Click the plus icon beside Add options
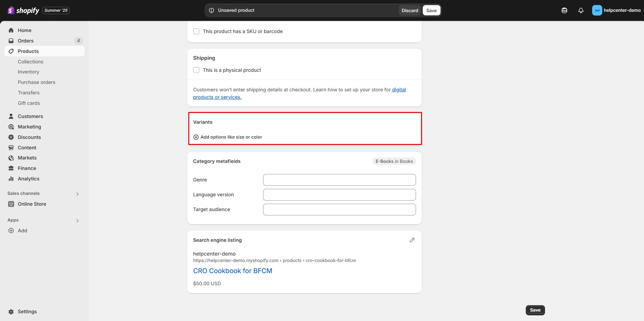This screenshot has height=321, width=644. coord(196,137)
